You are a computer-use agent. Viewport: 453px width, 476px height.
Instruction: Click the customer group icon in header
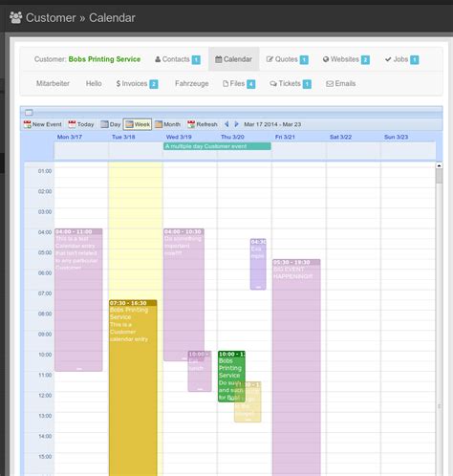16,17
